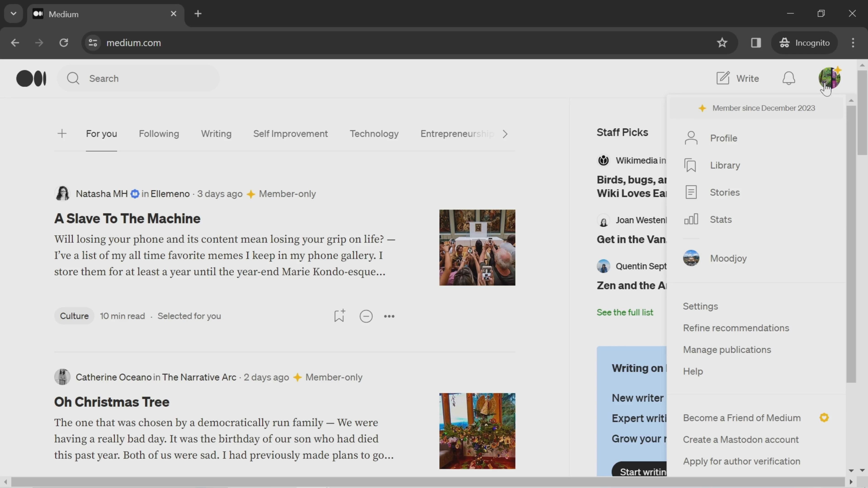Switch to the Following tab
This screenshot has height=488, width=868.
point(159,134)
